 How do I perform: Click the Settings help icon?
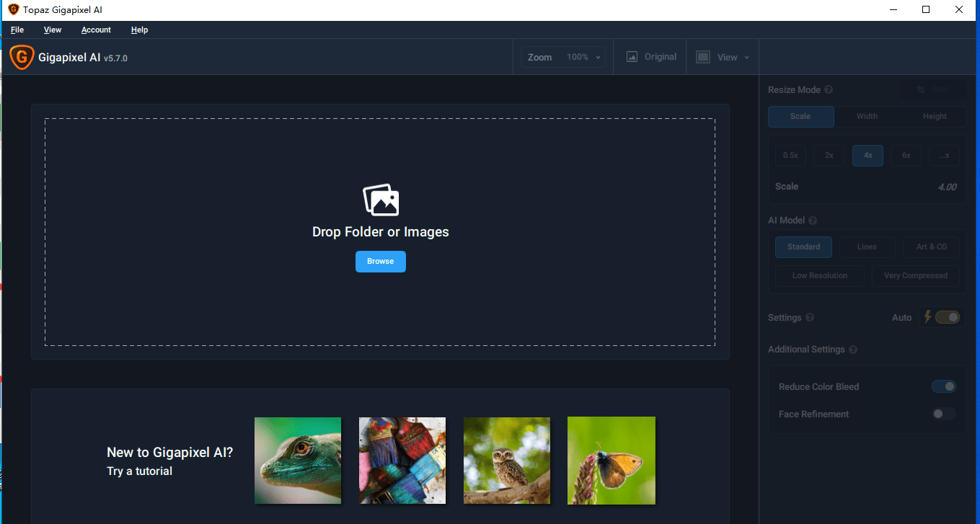[810, 318]
